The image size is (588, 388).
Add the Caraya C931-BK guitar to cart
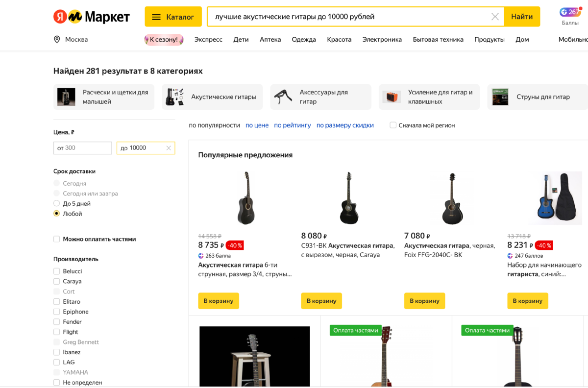[321, 301]
